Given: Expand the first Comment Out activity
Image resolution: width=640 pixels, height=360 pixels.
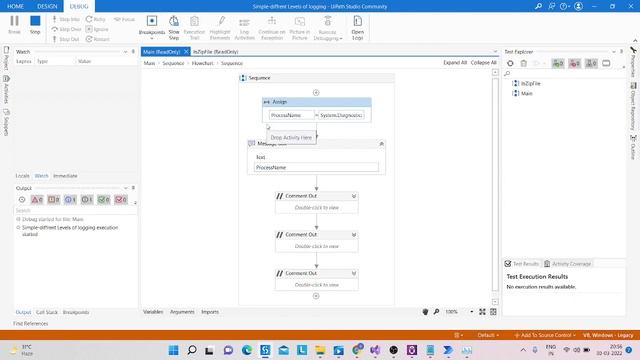Looking at the screenshot, I should (x=354, y=196).
